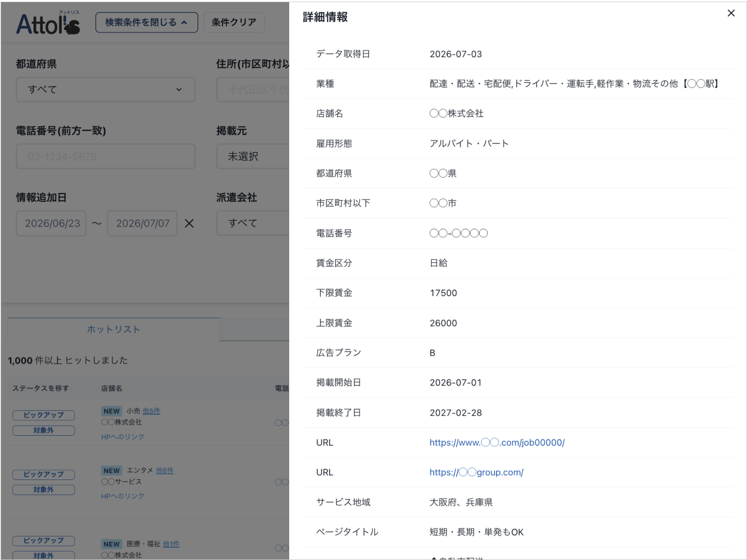
Task: Open the 派遣会社 すべて dropdown
Action: click(x=253, y=223)
